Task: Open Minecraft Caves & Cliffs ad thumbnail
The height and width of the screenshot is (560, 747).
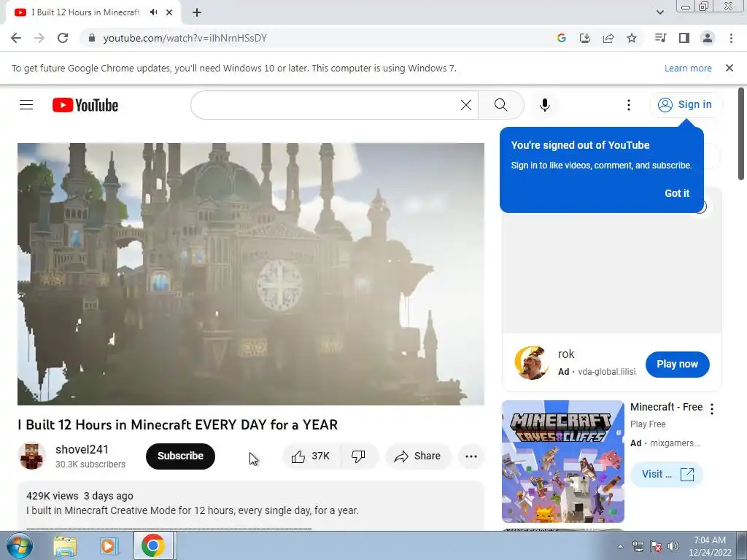Action: [562, 462]
